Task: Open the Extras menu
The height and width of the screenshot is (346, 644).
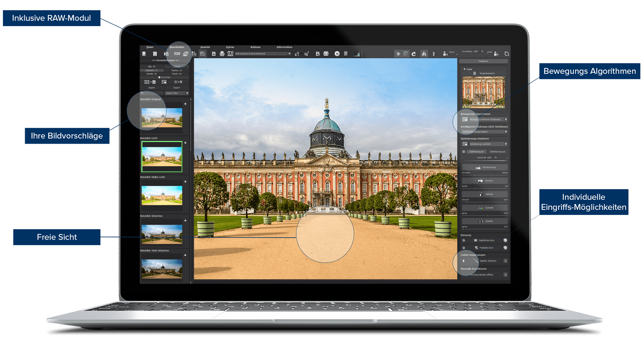Action: tap(230, 47)
